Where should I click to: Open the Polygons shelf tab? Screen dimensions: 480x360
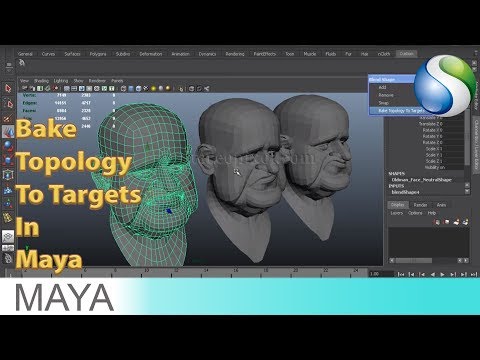[98, 54]
